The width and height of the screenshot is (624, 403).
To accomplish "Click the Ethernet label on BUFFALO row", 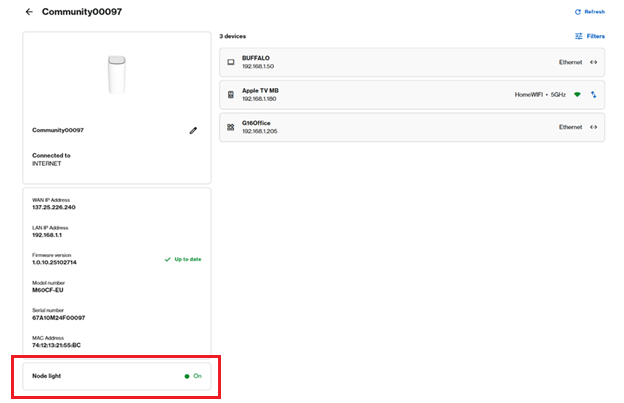I will [570, 62].
